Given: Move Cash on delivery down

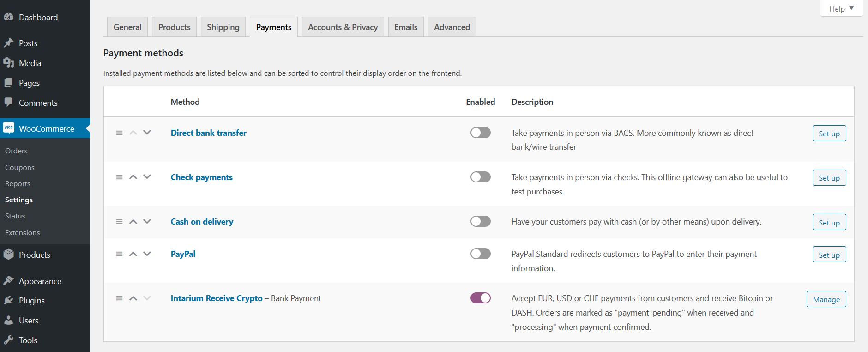Looking at the screenshot, I should 147,221.
